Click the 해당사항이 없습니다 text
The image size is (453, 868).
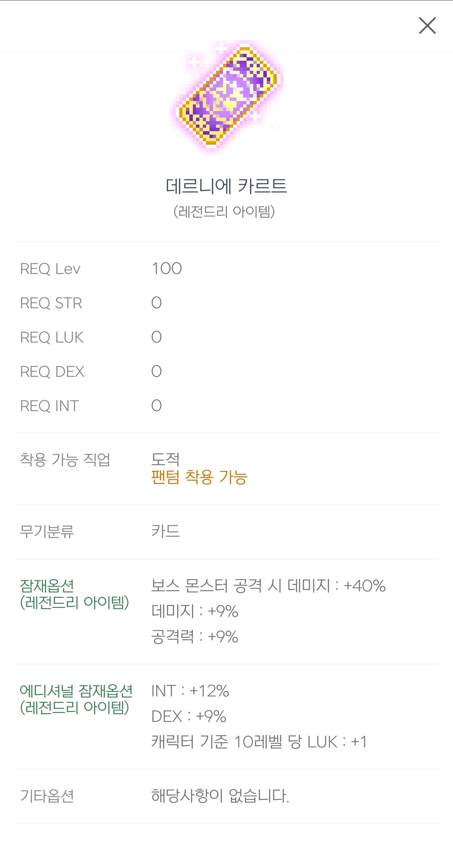[220, 796]
